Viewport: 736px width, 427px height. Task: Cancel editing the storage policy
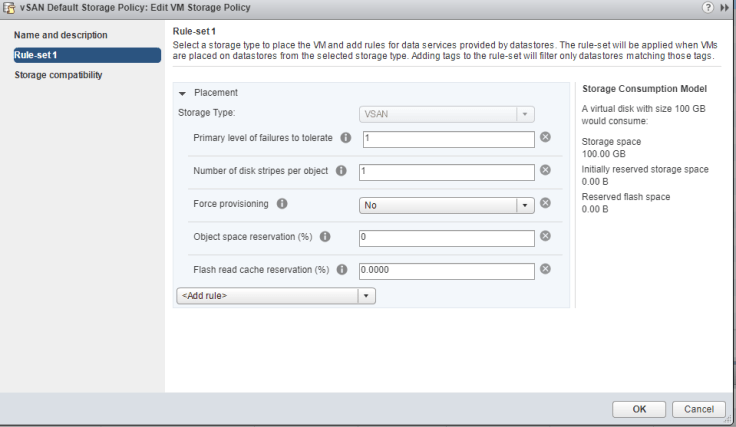coord(699,409)
